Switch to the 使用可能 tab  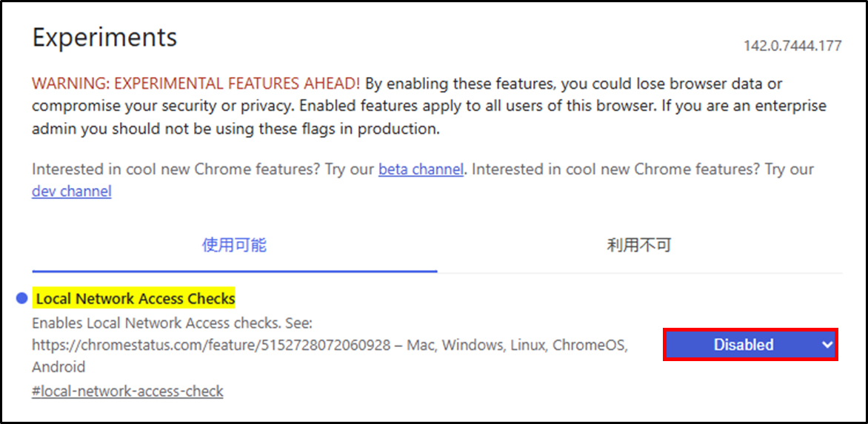coord(234,245)
